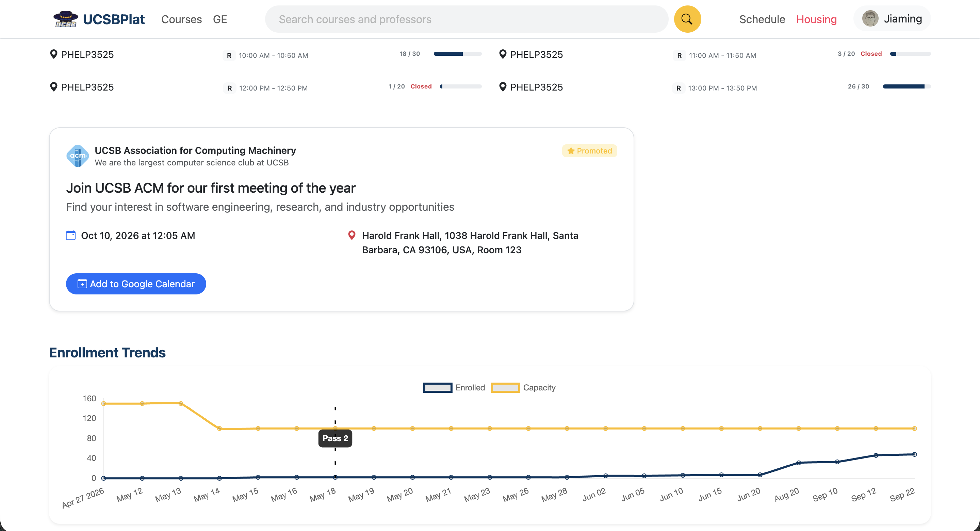Click the ACM club logo
Viewport: 980px width, 531px height.
pyautogui.click(x=78, y=156)
